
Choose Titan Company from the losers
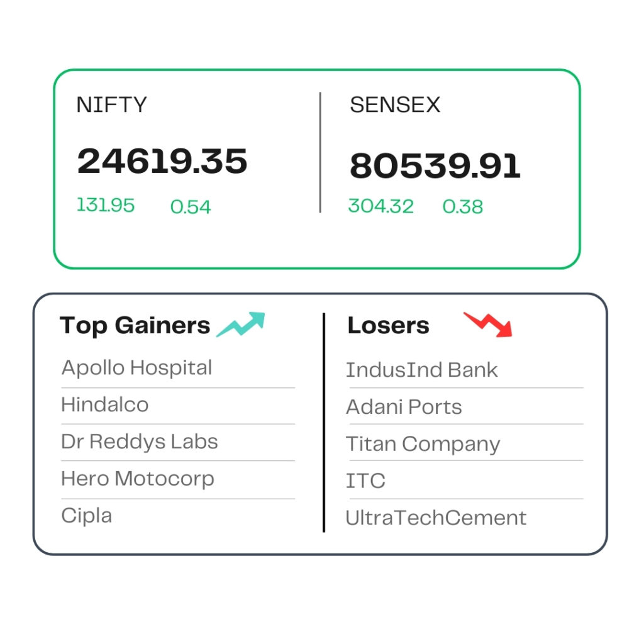coord(423,445)
